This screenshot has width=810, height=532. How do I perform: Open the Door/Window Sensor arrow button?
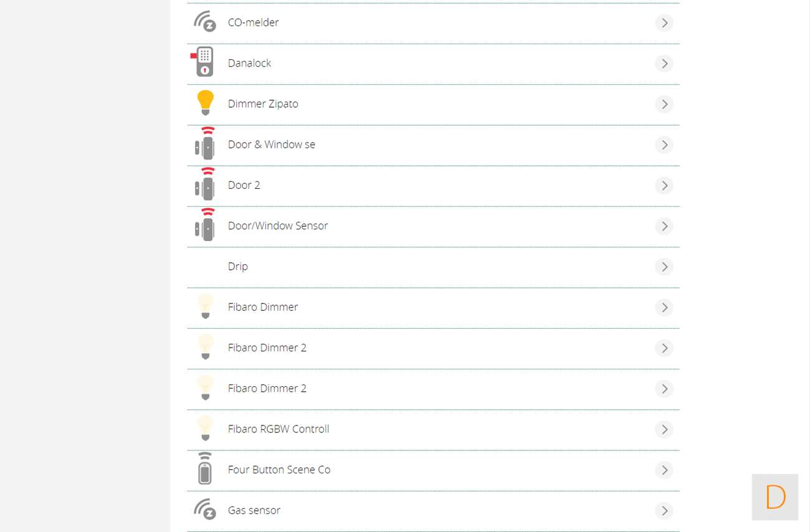(664, 226)
